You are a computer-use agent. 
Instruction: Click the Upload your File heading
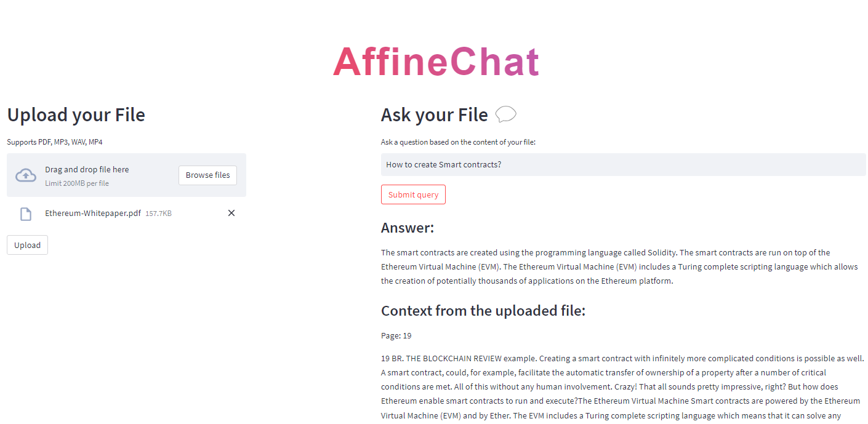pos(76,115)
